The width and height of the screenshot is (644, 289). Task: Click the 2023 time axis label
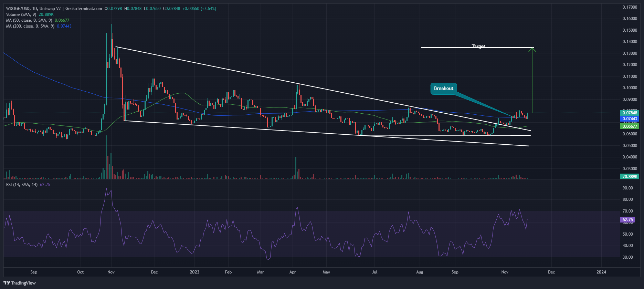coord(194,272)
